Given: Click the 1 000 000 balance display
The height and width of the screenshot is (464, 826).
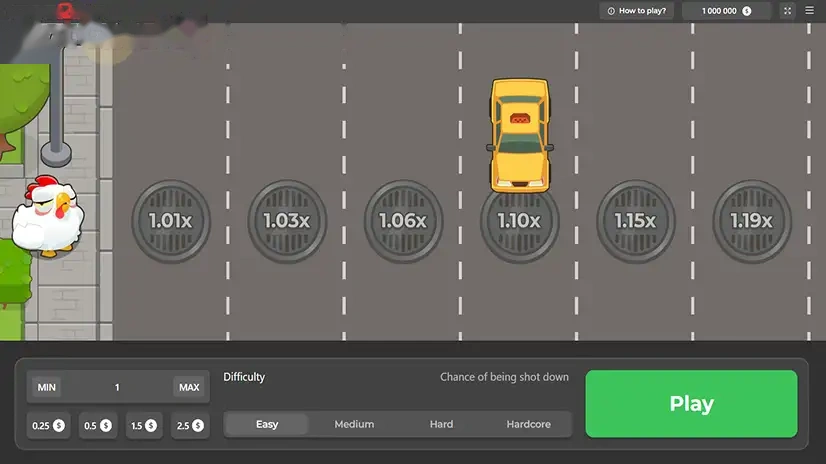Looking at the screenshot, I should tap(726, 11).
